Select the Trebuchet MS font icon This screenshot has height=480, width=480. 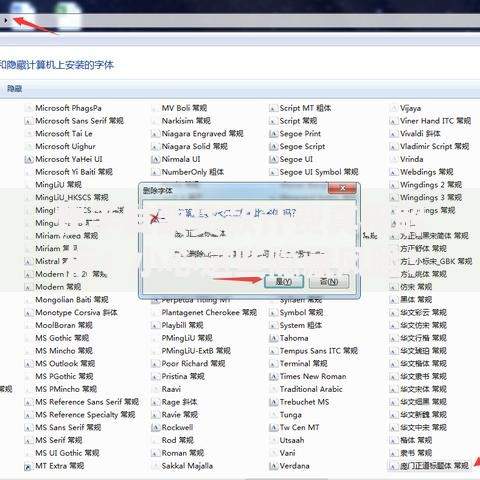273,402
